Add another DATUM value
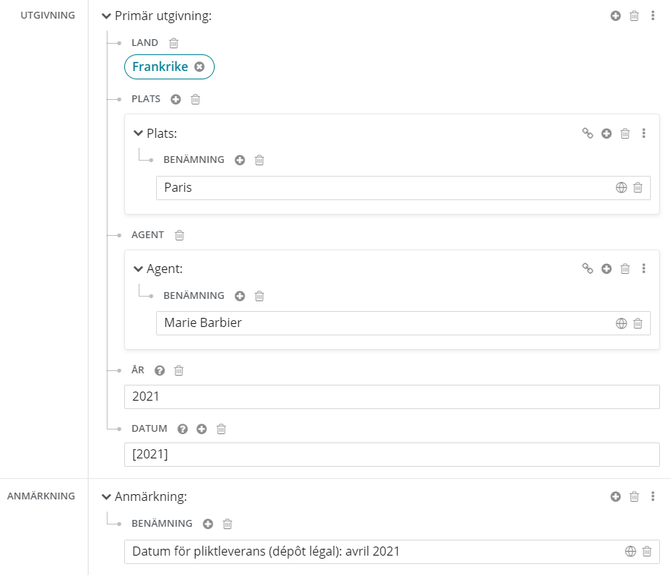The image size is (671, 575). coord(202,429)
